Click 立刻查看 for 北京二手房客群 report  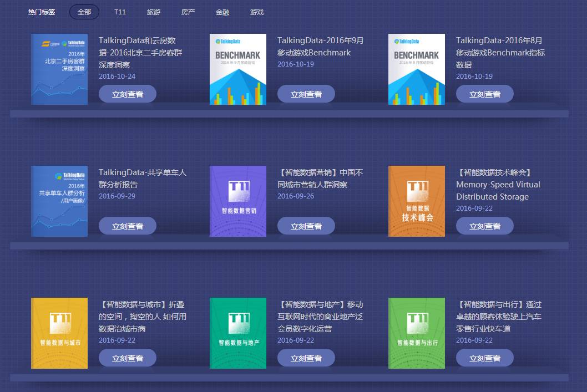[128, 94]
